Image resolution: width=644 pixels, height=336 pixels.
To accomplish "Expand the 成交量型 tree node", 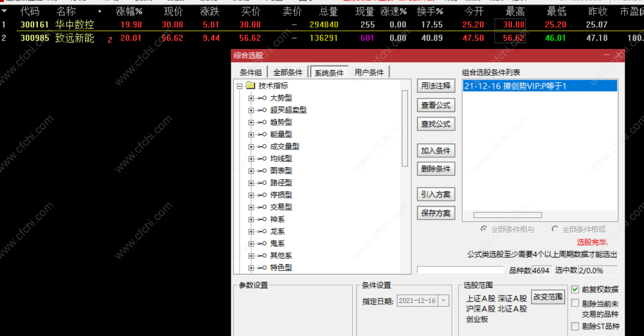I will coord(251,147).
